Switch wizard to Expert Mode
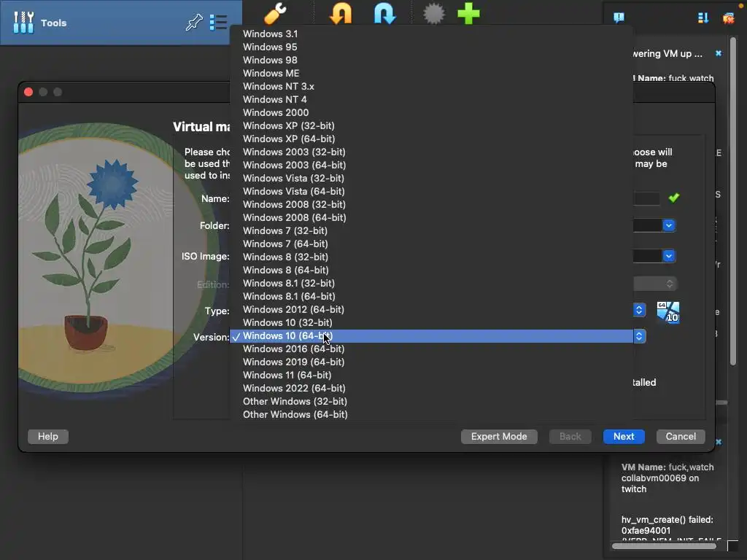The width and height of the screenshot is (747, 560). coord(499,436)
